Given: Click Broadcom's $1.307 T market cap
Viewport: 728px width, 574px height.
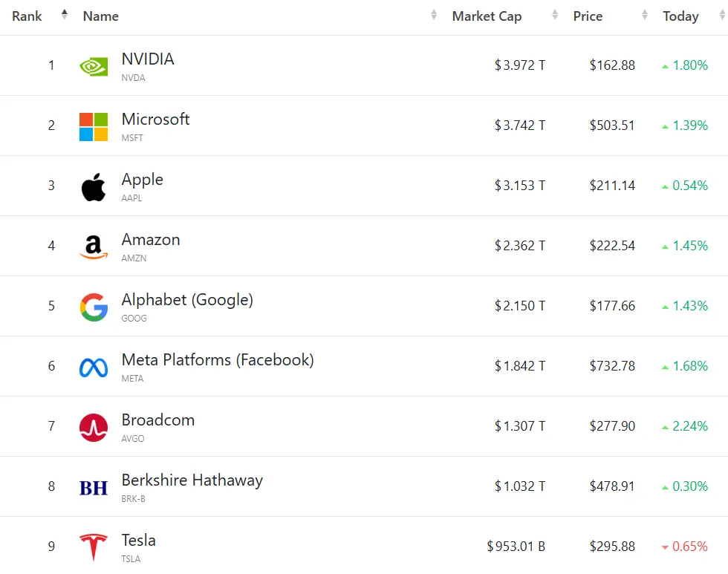Looking at the screenshot, I should coord(520,426).
